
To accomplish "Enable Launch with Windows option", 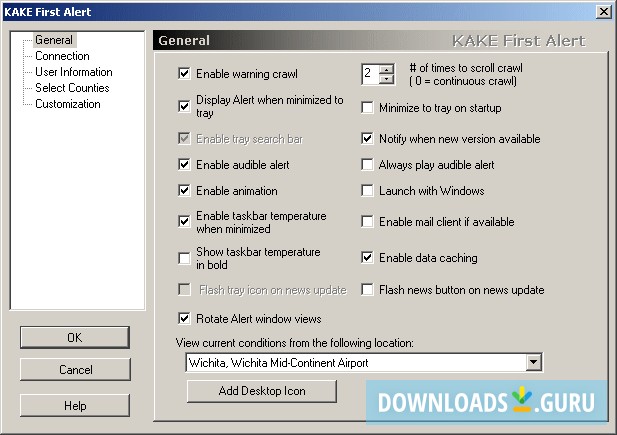I will pos(367,191).
